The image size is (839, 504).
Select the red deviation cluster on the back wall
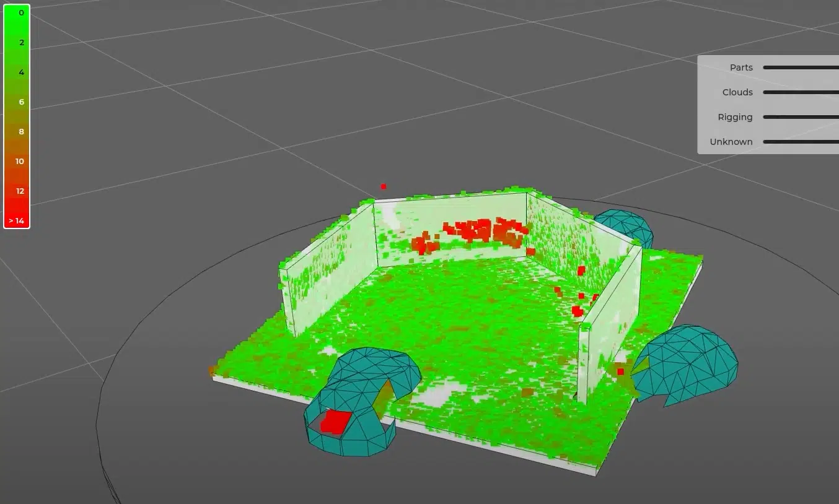[x=477, y=233]
